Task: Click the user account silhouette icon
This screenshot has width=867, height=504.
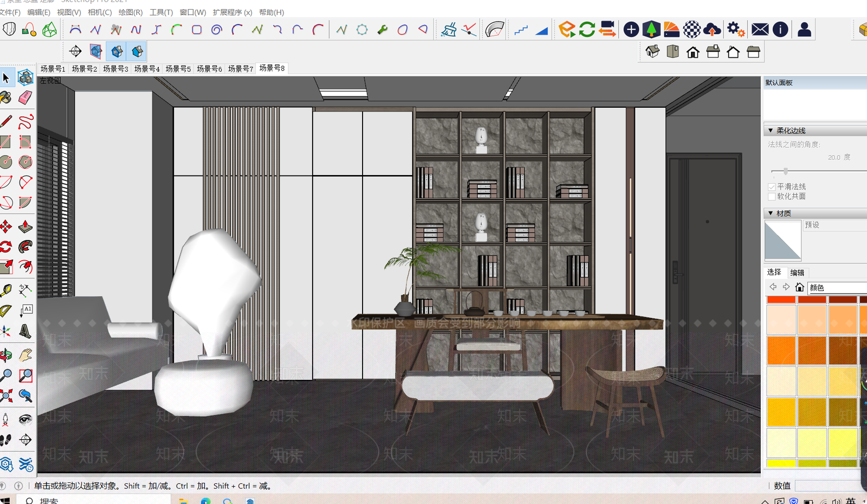Action: 805,29
